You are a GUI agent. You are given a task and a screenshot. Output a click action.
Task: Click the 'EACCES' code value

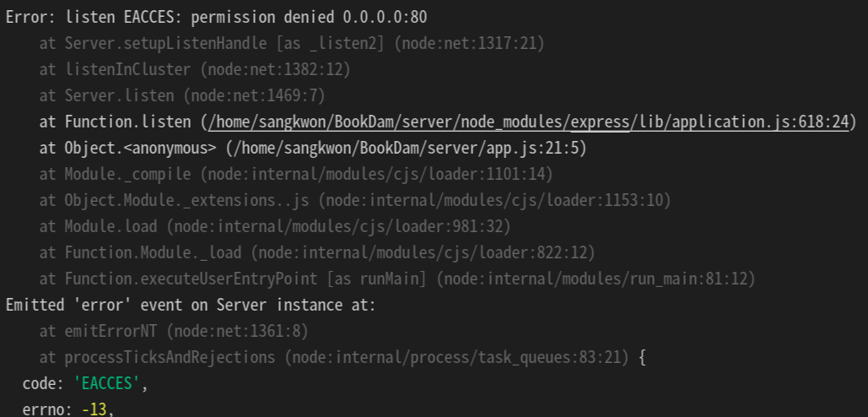(x=106, y=383)
